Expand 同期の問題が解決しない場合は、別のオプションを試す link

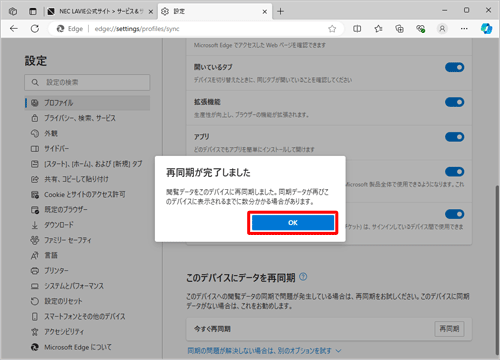click(264, 351)
